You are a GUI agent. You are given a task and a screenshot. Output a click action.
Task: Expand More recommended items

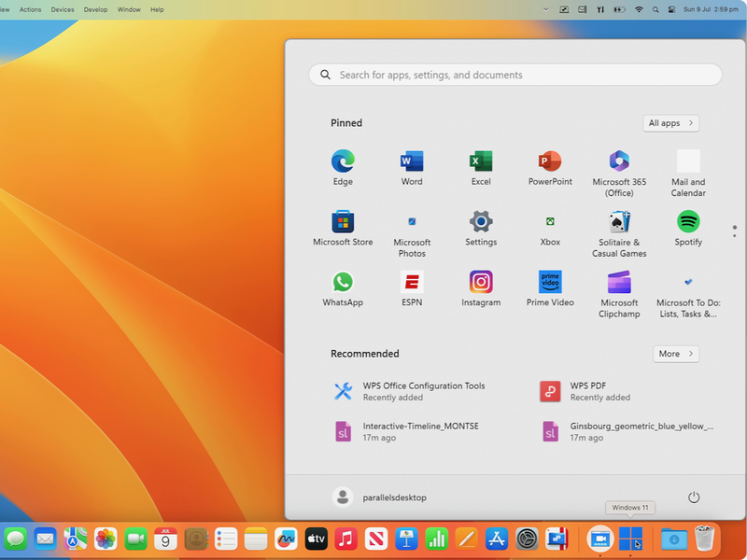pos(675,354)
